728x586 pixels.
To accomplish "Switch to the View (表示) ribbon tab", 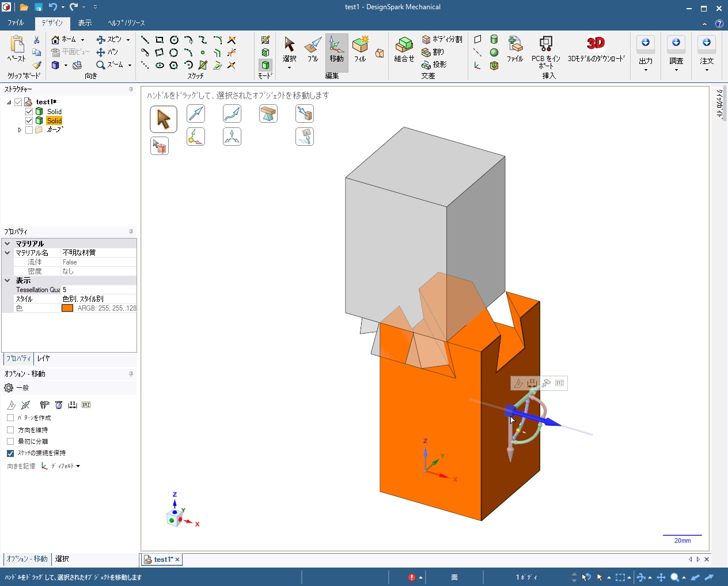I will pyautogui.click(x=85, y=23).
